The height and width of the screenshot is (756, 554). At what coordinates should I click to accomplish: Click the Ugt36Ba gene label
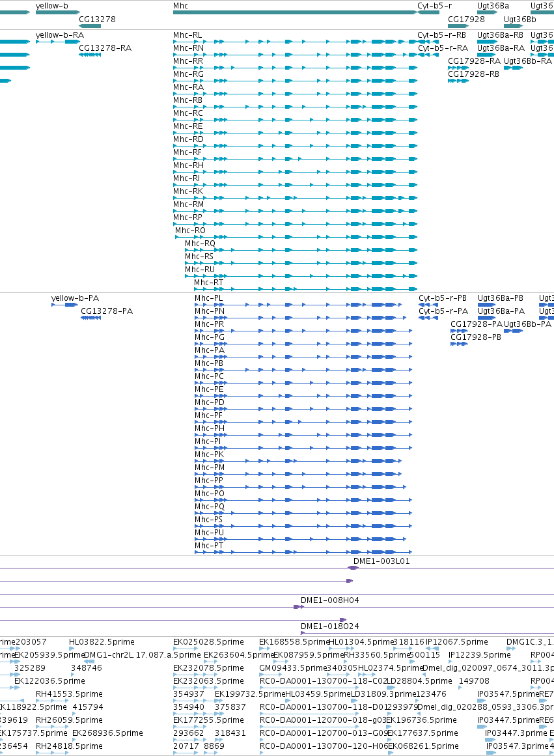[493, 6]
